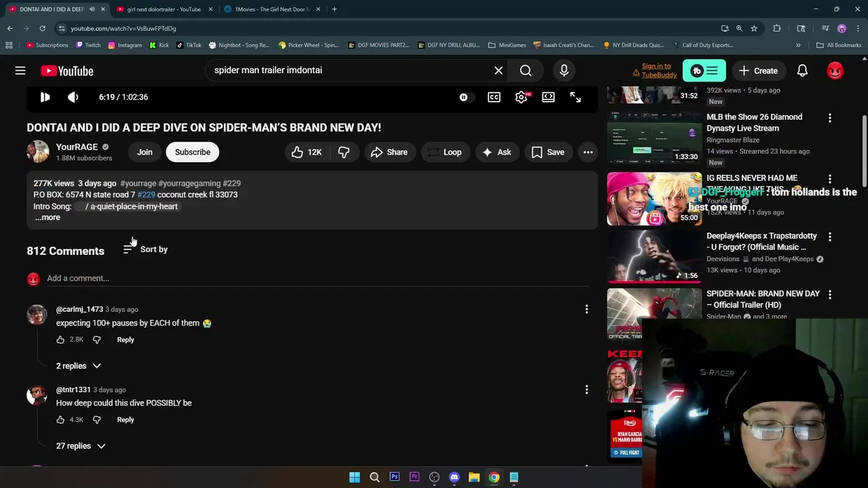This screenshot has width=868, height=488.
Task: Toggle video play/pause
Action: click(x=45, y=97)
